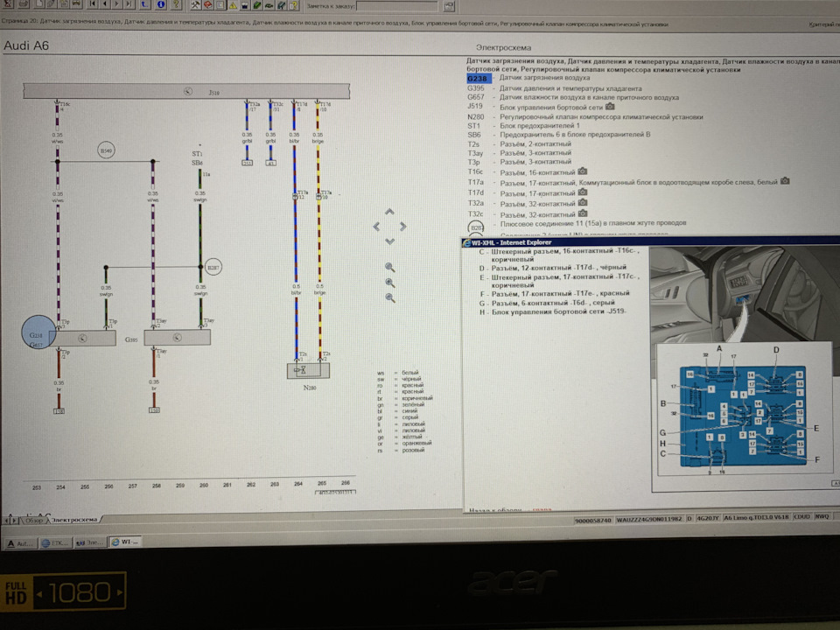Open taskbar button Aut...
This screenshot has width=840, height=630.
pyautogui.click(x=20, y=542)
